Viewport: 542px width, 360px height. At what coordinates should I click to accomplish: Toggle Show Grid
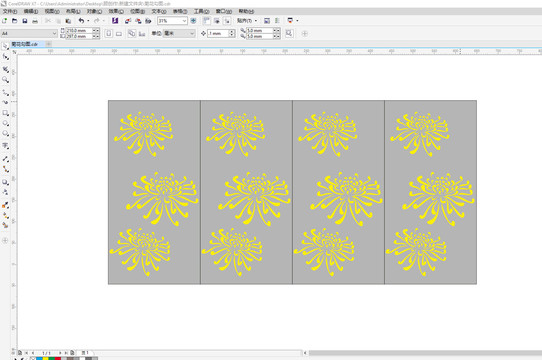217,21
